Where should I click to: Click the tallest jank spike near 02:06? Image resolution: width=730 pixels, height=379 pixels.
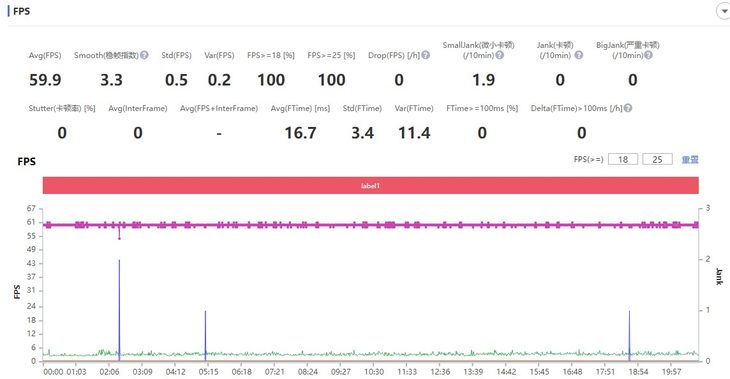(x=119, y=310)
